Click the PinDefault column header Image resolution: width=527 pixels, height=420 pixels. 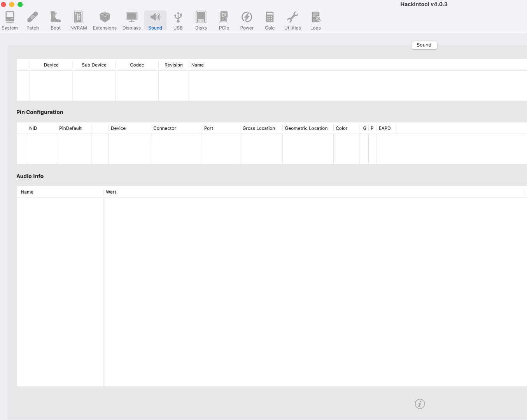[x=70, y=128]
